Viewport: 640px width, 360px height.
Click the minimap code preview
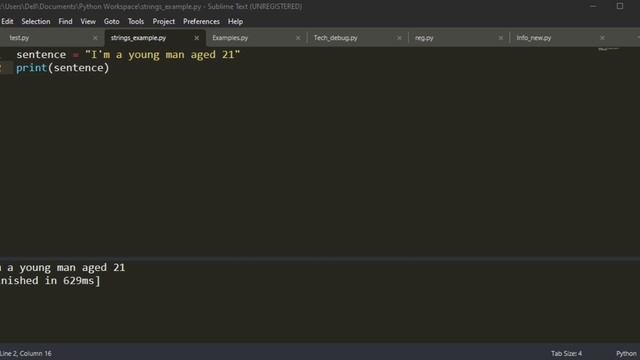[x=609, y=49]
